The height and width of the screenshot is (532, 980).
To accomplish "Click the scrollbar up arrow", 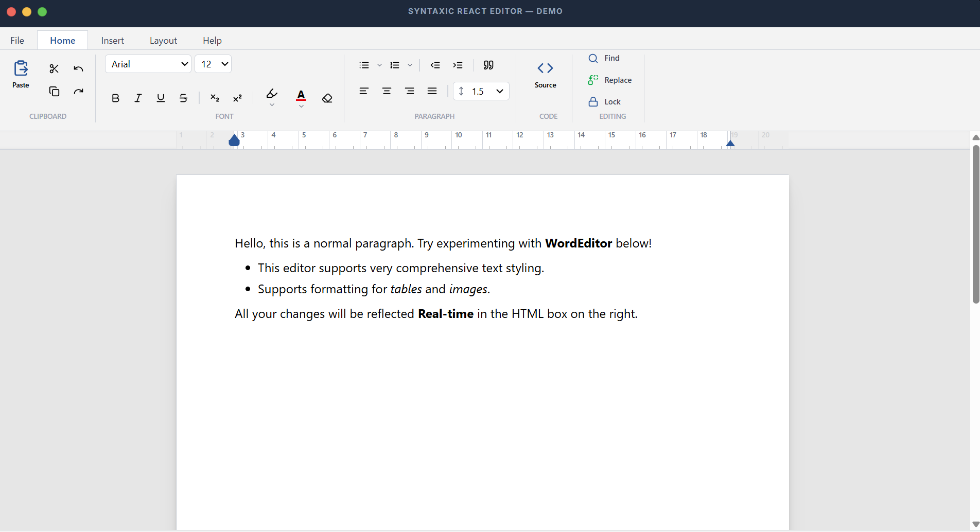I will 975,137.
